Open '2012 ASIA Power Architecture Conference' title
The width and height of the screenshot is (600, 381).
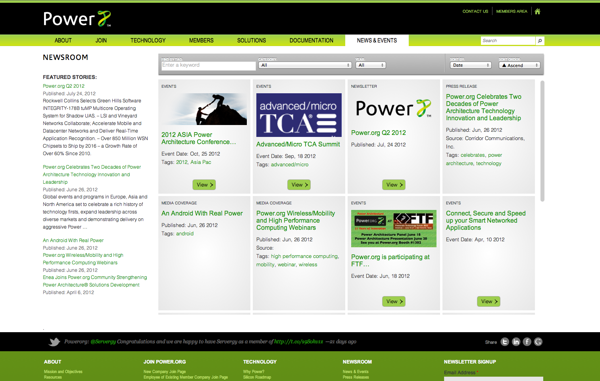pos(198,138)
